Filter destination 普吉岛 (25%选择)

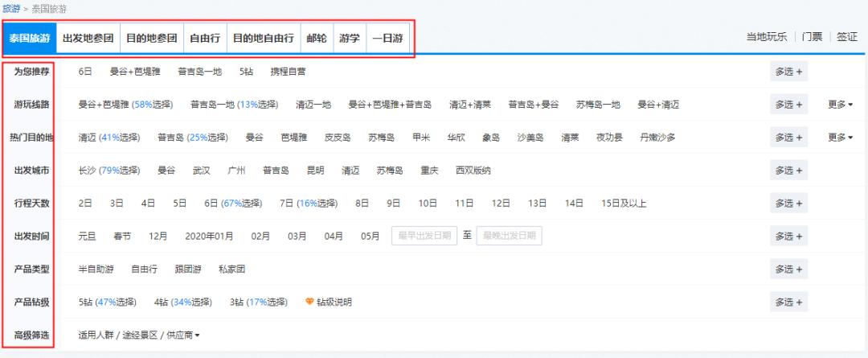coord(193,138)
